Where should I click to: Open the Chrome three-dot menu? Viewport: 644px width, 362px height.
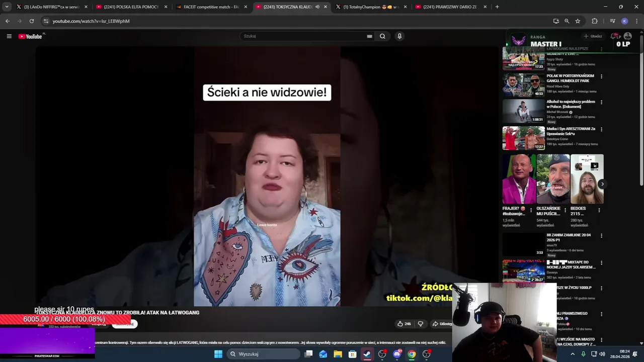click(637, 21)
